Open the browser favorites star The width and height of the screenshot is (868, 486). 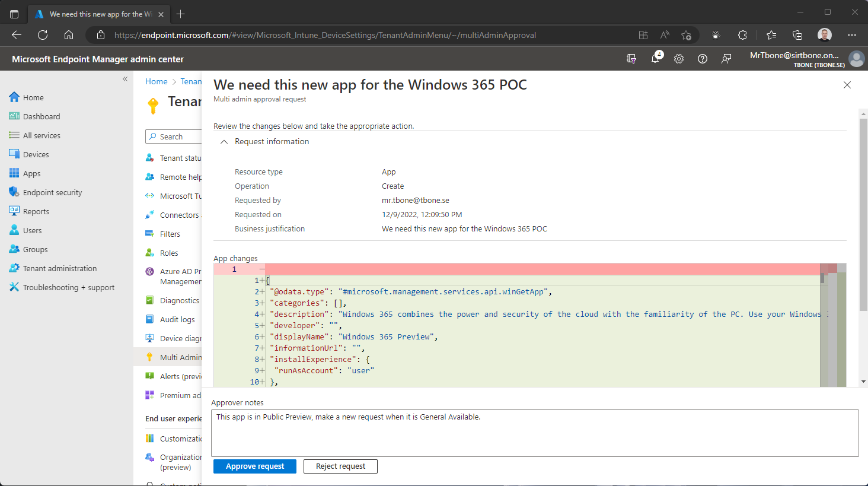click(770, 35)
